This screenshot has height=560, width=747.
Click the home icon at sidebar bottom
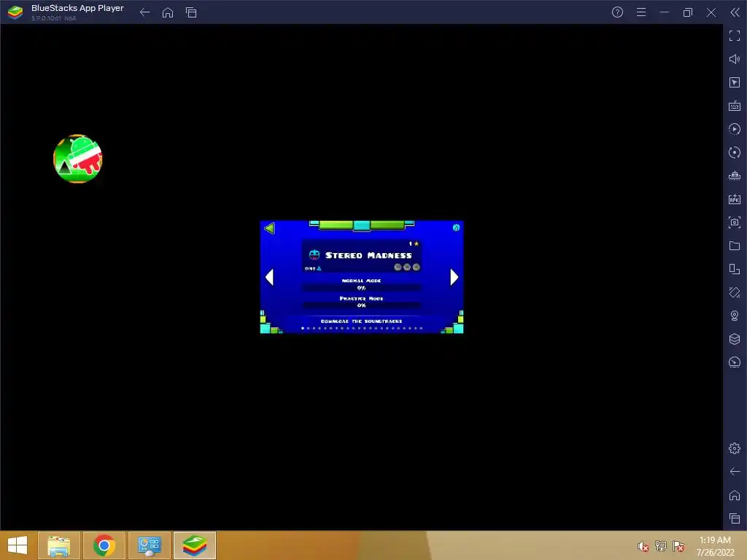[734, 495]
